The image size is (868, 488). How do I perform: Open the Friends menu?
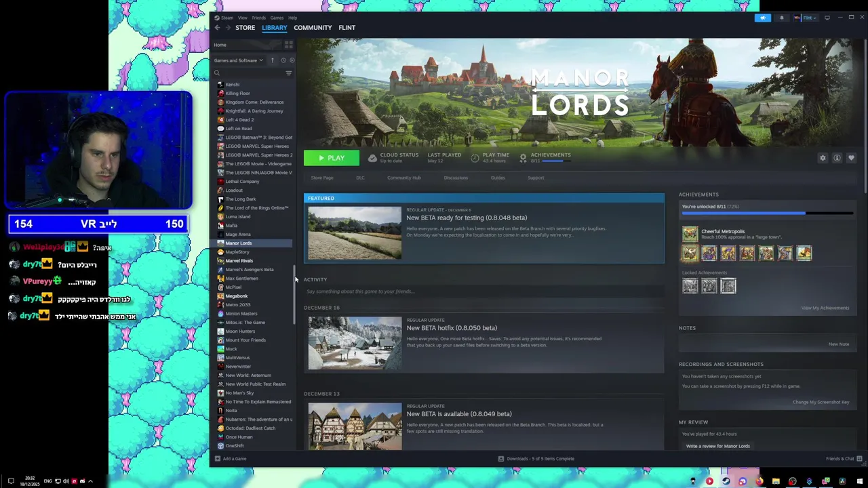(x=259, y=18)
